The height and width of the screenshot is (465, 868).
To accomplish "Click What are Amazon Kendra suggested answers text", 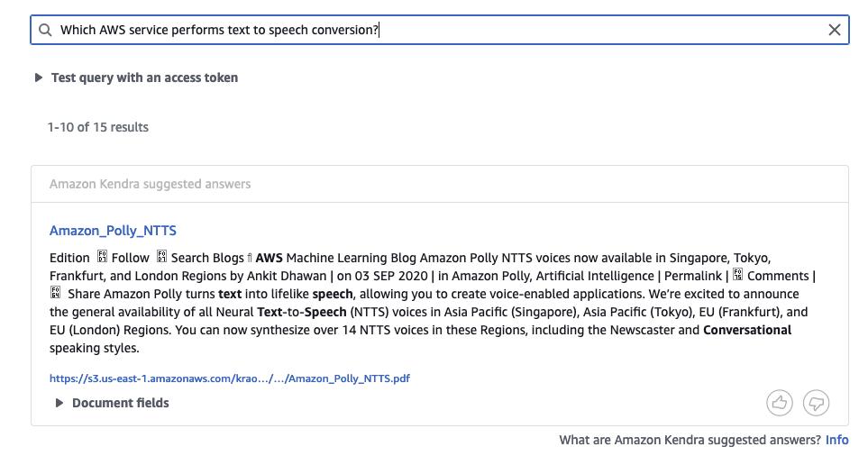I will tap(690, 440).
